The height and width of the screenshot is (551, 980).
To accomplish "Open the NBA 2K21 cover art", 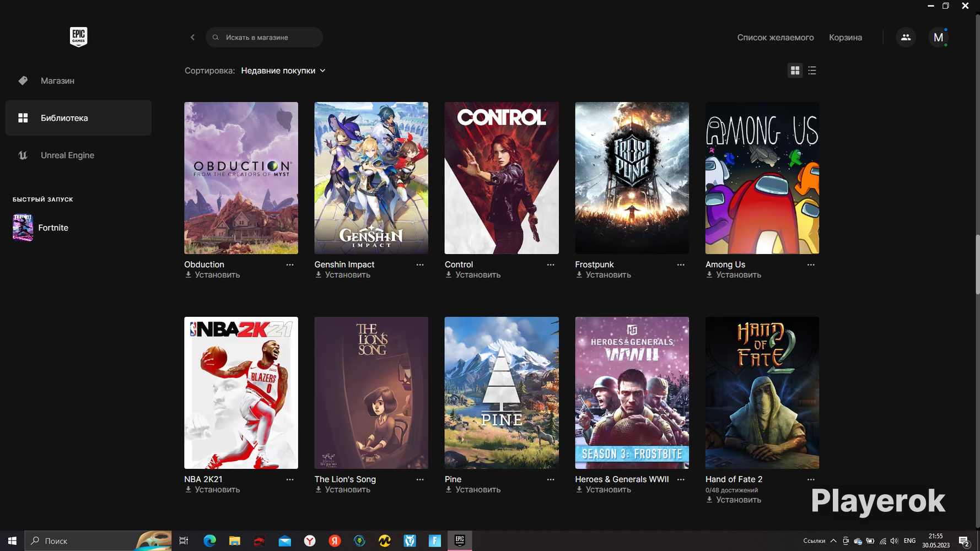I will [241, 393].
